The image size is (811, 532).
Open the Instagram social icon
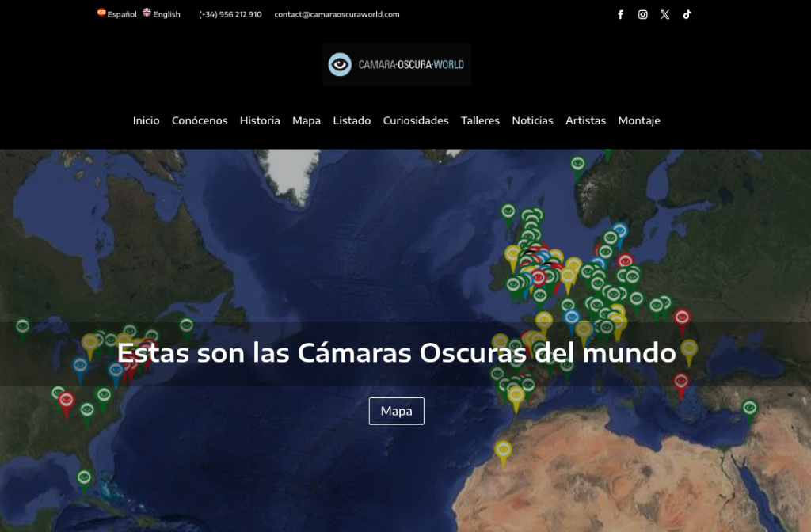[642, 14]
